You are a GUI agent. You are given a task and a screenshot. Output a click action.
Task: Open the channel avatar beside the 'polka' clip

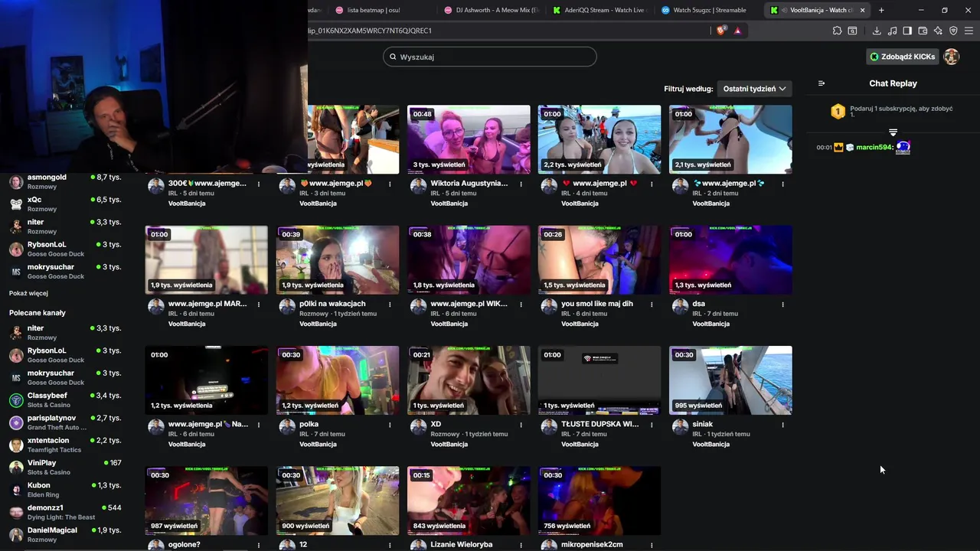287,427
